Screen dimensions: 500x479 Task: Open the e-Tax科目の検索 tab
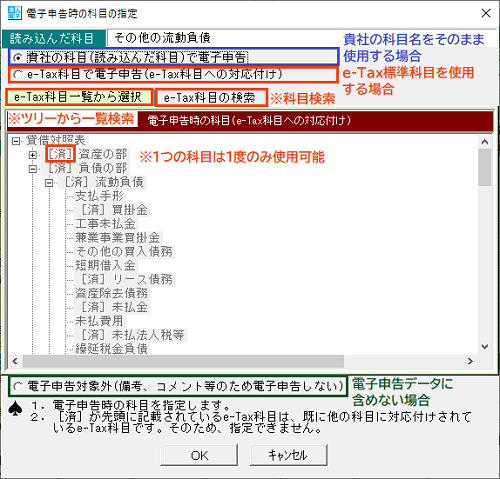tap(211, 98)
